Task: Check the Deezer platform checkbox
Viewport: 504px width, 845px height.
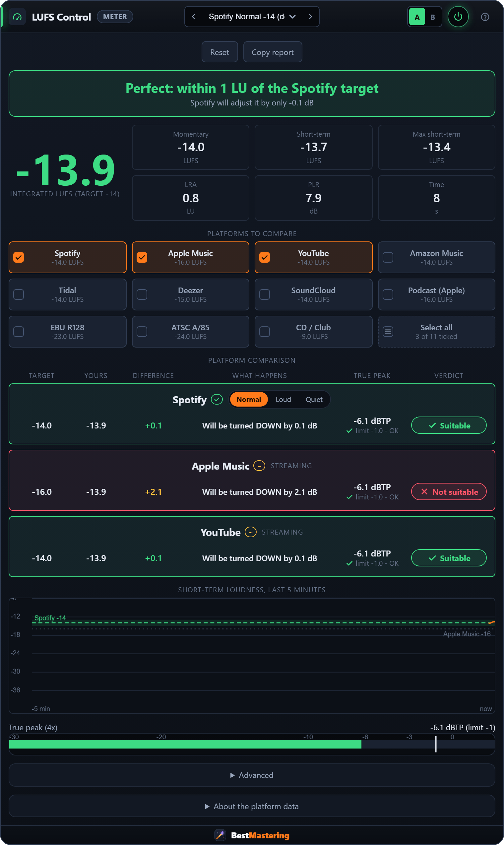Action: click(x=142, y=294)
